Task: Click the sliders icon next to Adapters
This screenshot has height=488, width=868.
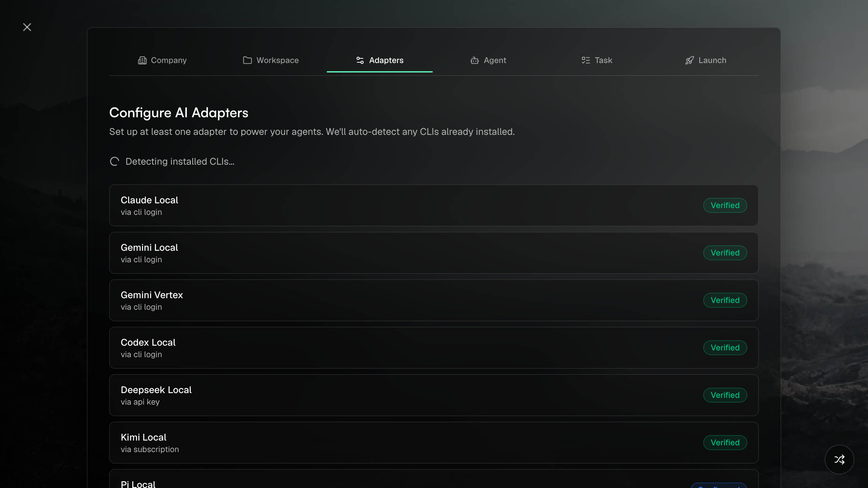Action: (x=360, y=60)
